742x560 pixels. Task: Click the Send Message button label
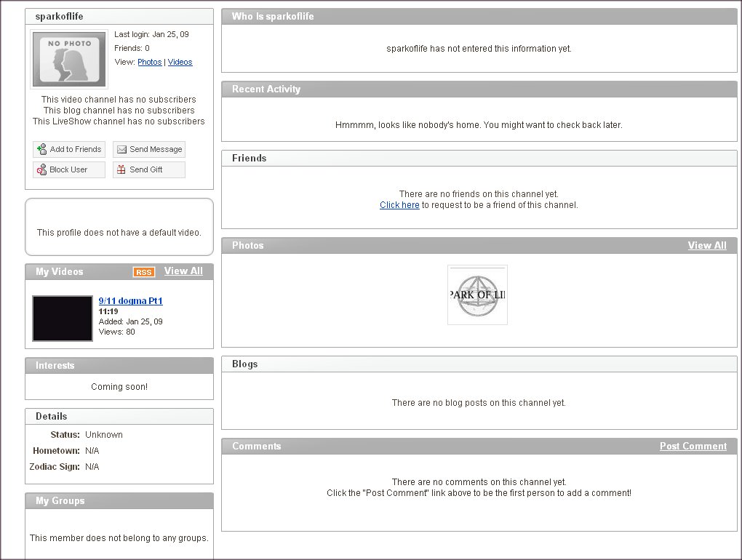pos(156,149)
